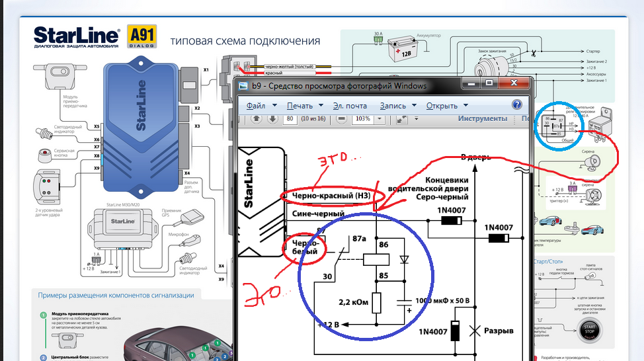
Task: Click the Черно-красный (НЗ) label
Action: (331, 196)
